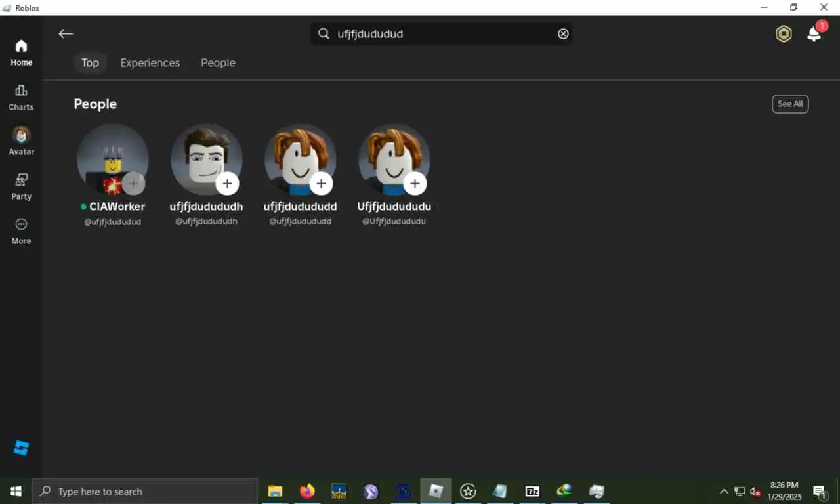840x504 pixels.
Task: Open the star circle taskbar app
Action: pyautogui.click(x=468, y=491)
